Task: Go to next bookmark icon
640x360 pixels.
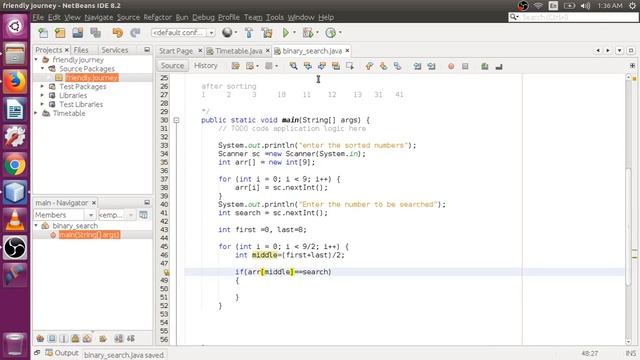Action: pos(383,66)
